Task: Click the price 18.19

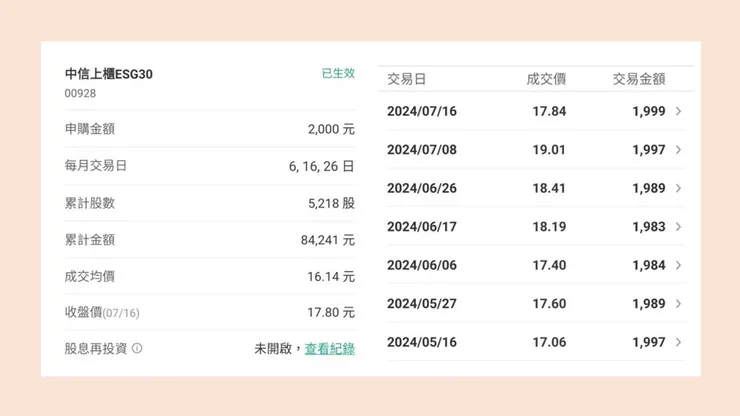Action: pos(549,227)
